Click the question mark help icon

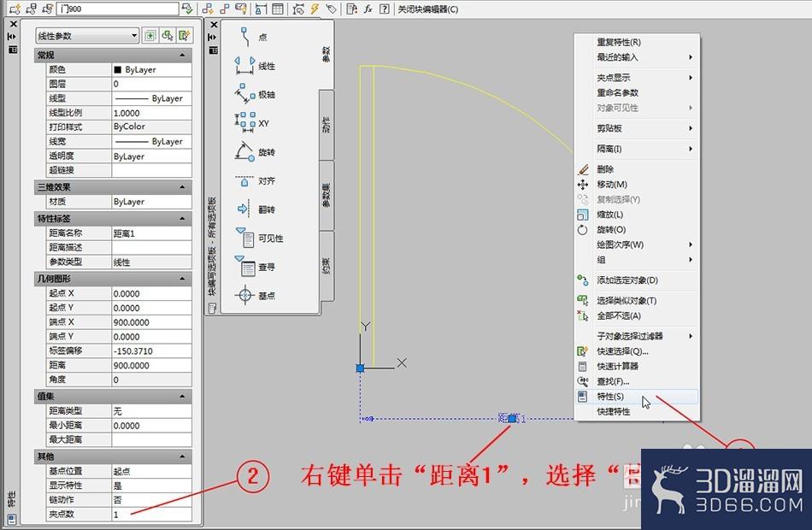[x=385, y=9]
